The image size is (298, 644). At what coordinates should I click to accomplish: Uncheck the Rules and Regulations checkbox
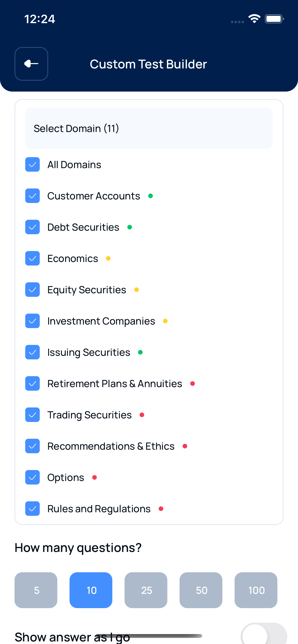point(32,509)
